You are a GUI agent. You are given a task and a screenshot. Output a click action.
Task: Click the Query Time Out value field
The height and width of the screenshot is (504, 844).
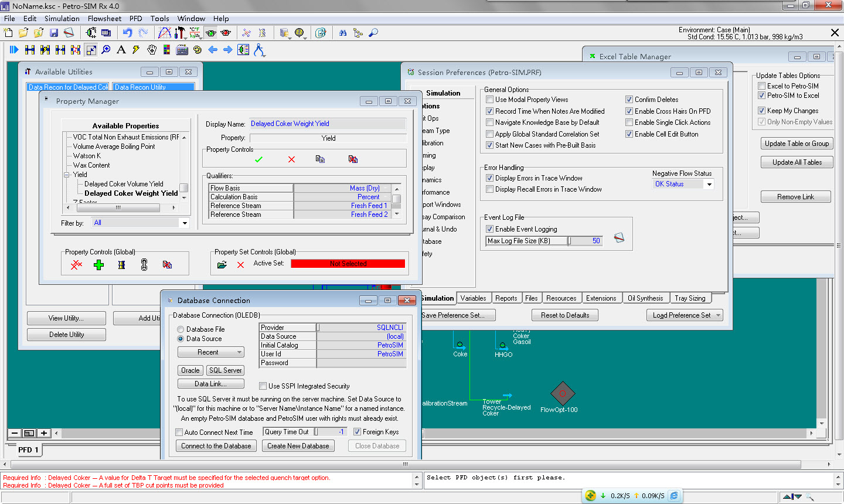(331, 432)
